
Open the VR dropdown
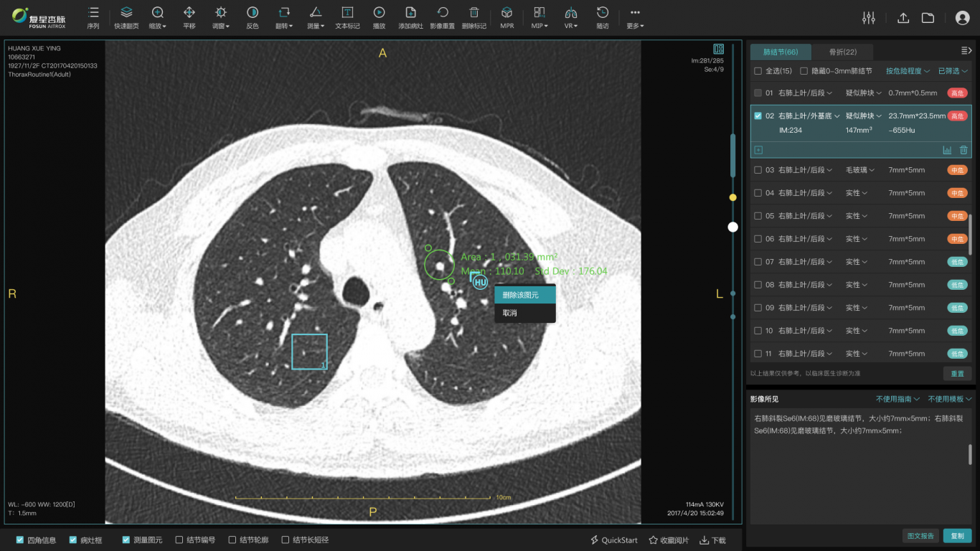pos(571,18)
